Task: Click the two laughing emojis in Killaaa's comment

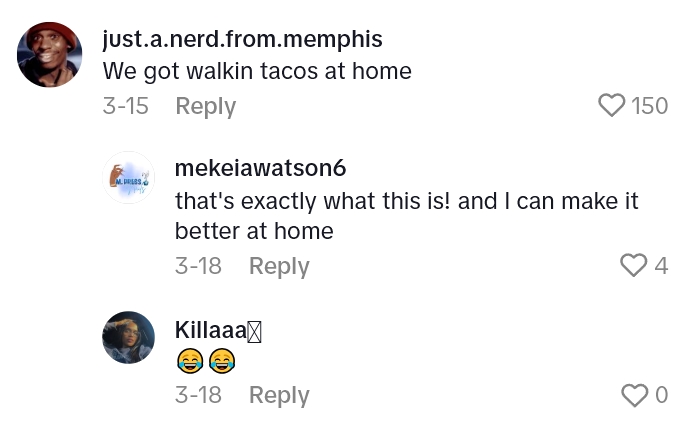Action: coord(204,361)
